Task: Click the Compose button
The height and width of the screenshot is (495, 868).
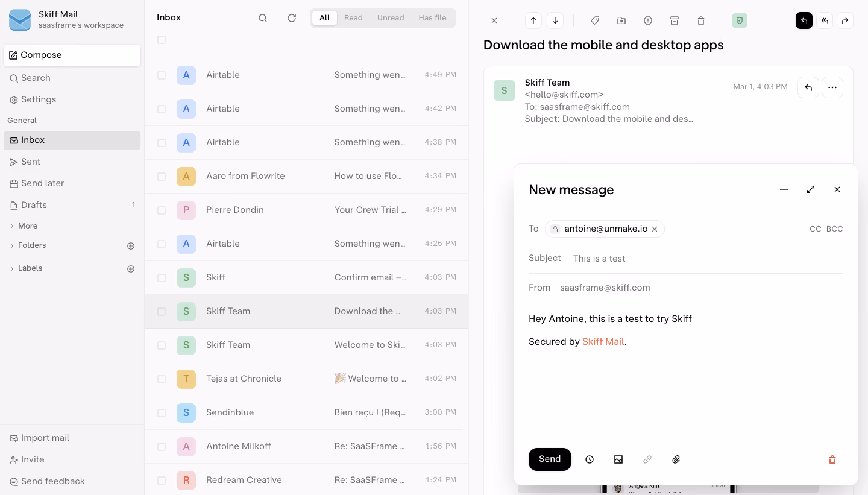Action: [72, 55]
